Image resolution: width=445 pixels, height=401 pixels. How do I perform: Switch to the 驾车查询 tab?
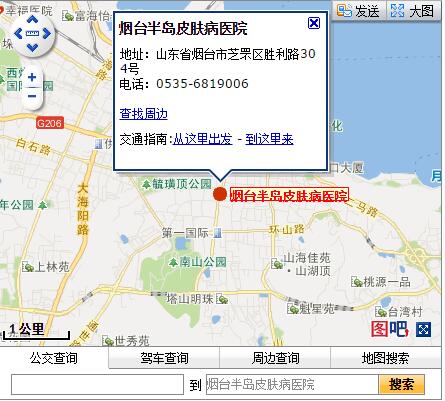[x=164, y=358]
